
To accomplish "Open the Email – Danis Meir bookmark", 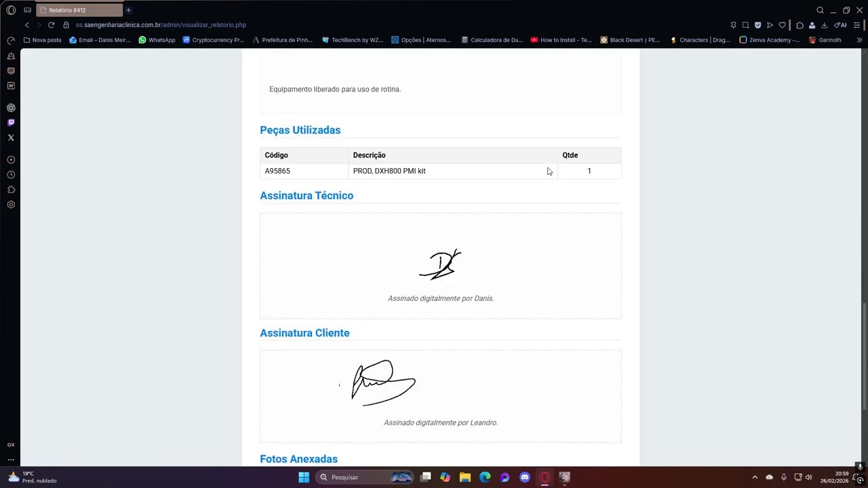I will 100,40.
